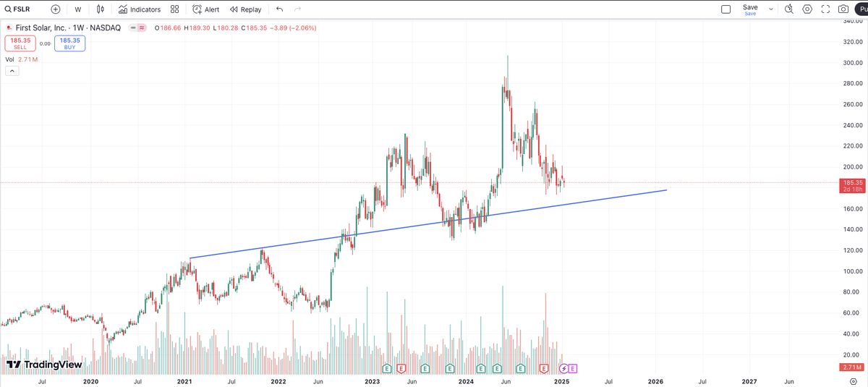Screen dimensions: 868x387
Task: Enter fullscreen chart mode
Action: (x=825, y=9)
